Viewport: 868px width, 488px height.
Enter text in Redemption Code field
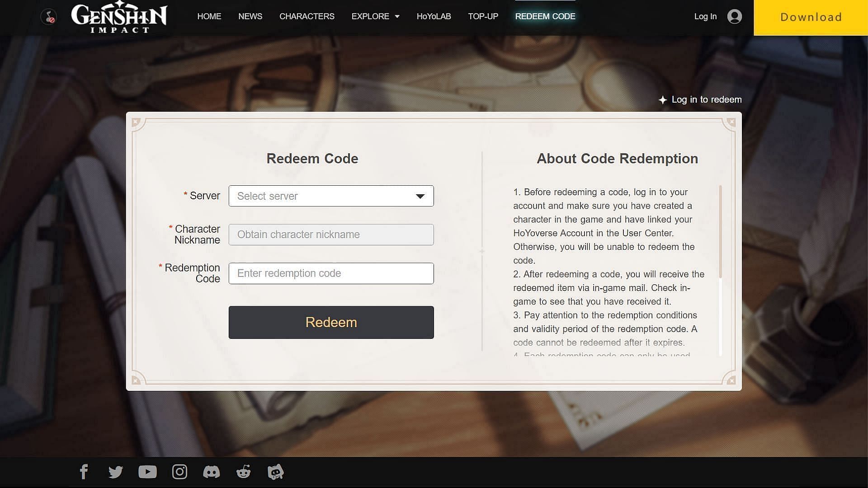click(x=331, y=273)
